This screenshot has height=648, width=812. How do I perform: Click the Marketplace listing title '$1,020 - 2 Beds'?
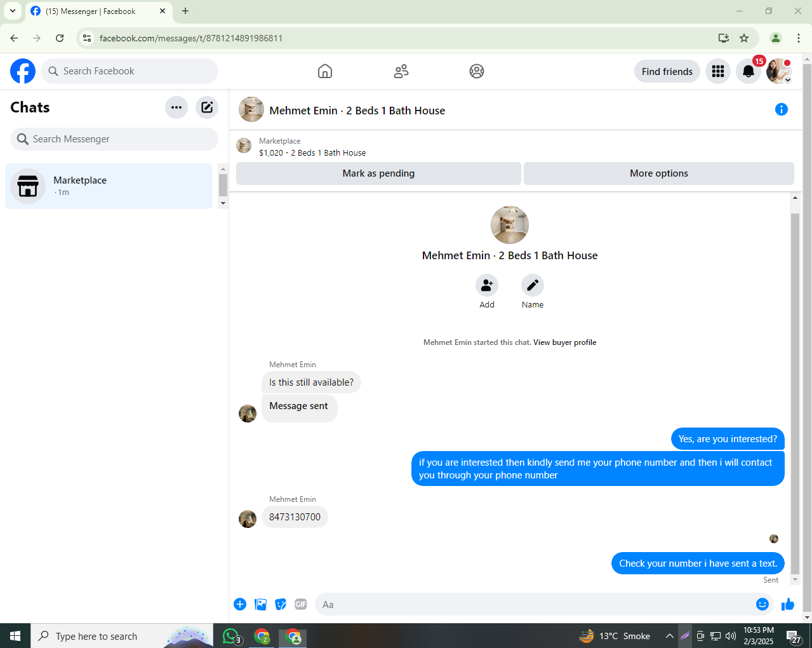click(312, 153)
